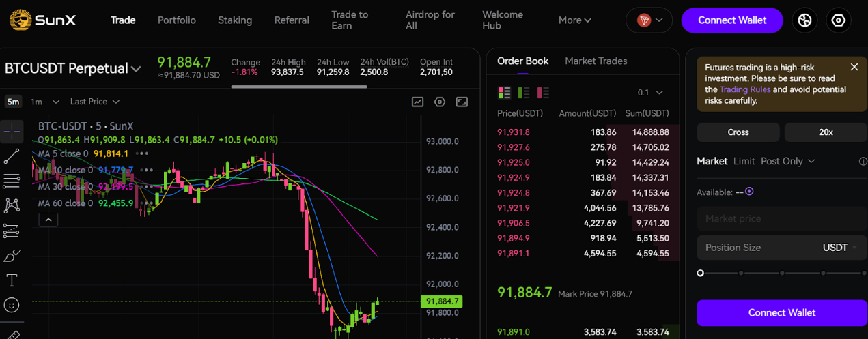Open the 0.1 price grouping dropdown
868x339 pixels.
[650, 92]
